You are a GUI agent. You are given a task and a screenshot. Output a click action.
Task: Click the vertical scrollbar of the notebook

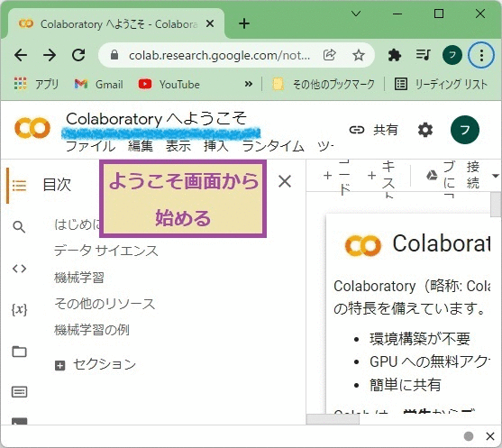click(x=496, y=205)
